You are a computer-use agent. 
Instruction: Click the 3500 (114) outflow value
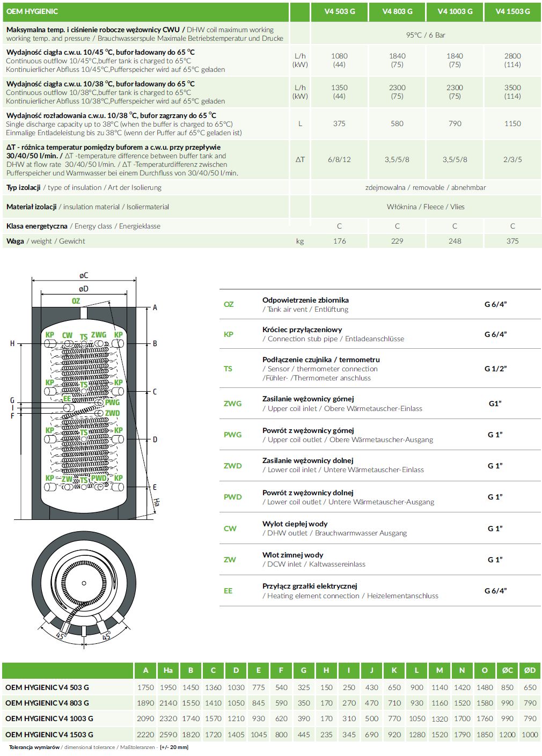coord(512,92)
